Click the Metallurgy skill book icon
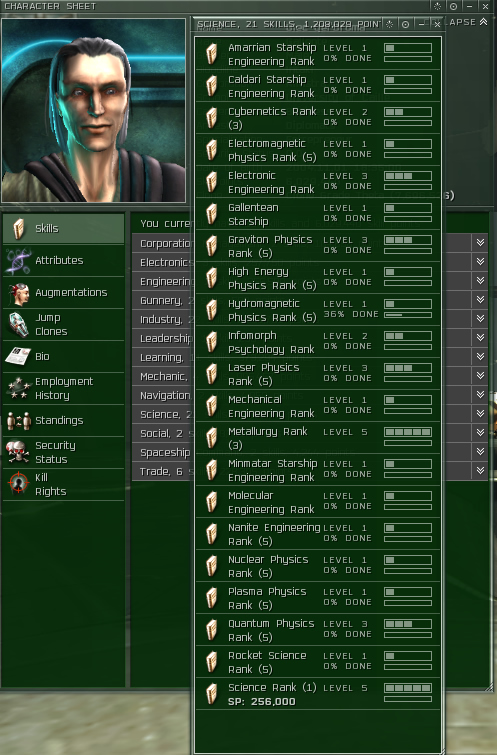The width and height of the screenshot is (497, 755). (x=212, y=438)
